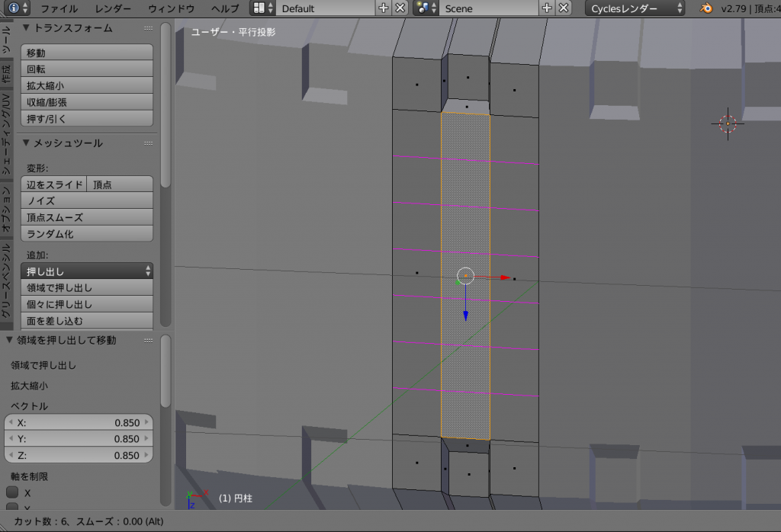Screen dimensions: 781x532
Task: Click the Blender logo icon
Action: coord(707,8)
